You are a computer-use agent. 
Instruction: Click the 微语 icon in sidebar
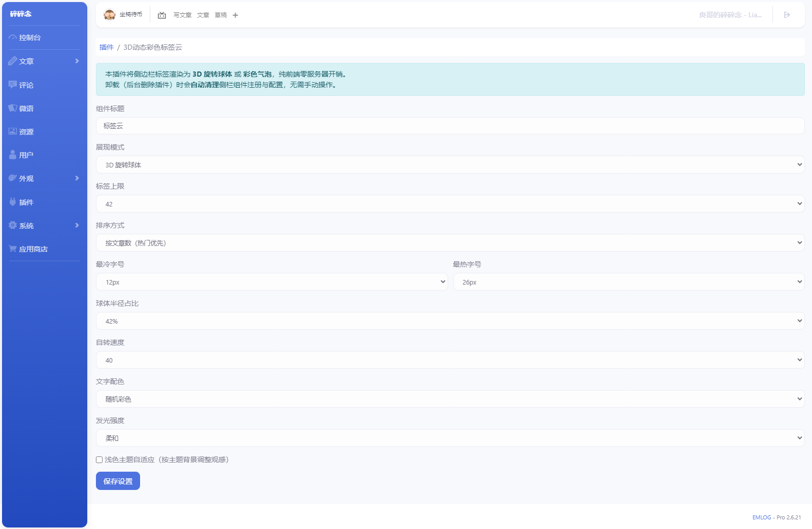point(13,108)
